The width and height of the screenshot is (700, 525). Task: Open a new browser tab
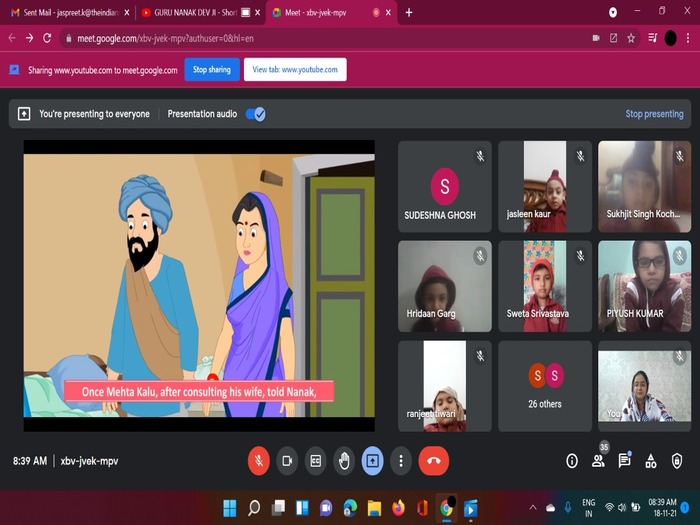coord(409,12)
